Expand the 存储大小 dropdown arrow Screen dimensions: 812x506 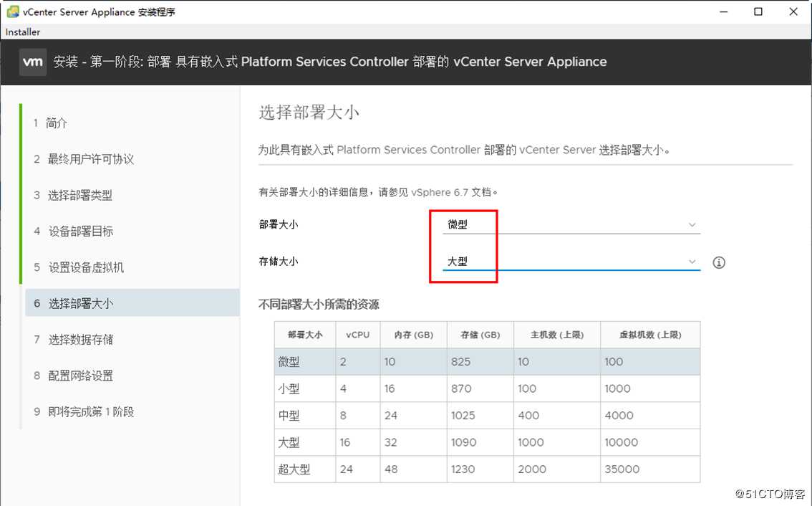692,262
